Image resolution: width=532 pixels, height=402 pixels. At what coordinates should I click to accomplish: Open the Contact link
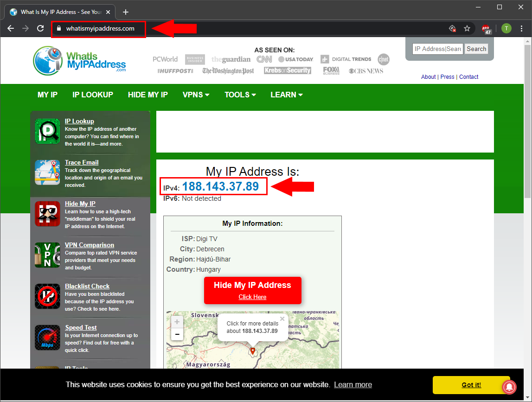(469, 77)
